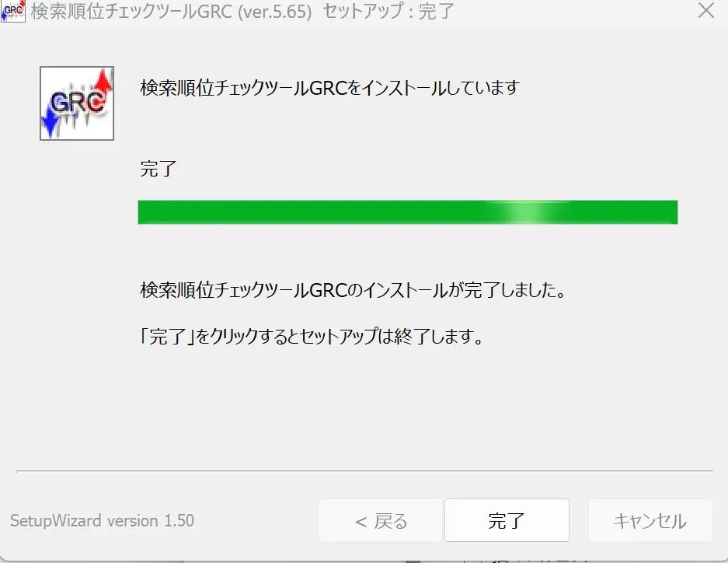Click the GRC letters inside the logo
Screen dimensions: 728x563
[77, 102]
